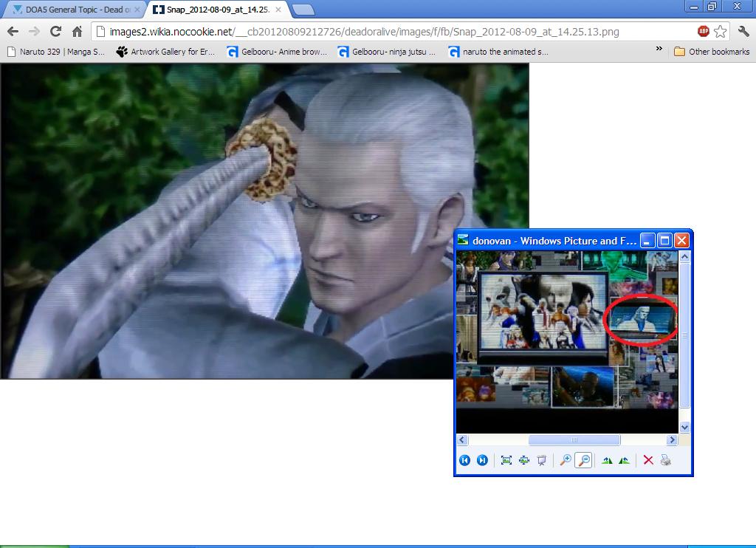The image size is (756, 548).
Task: Open the Other bookmarks folder
Action: [712, 52]
